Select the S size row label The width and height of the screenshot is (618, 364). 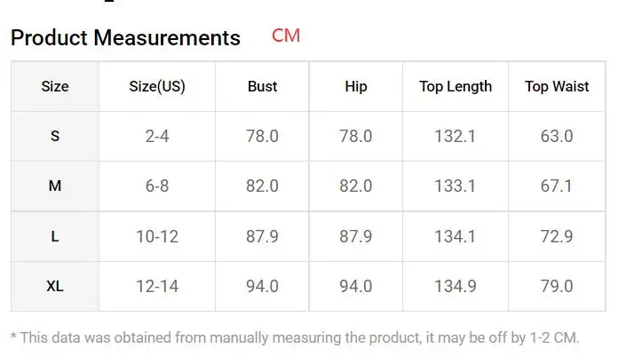point(55,137)
